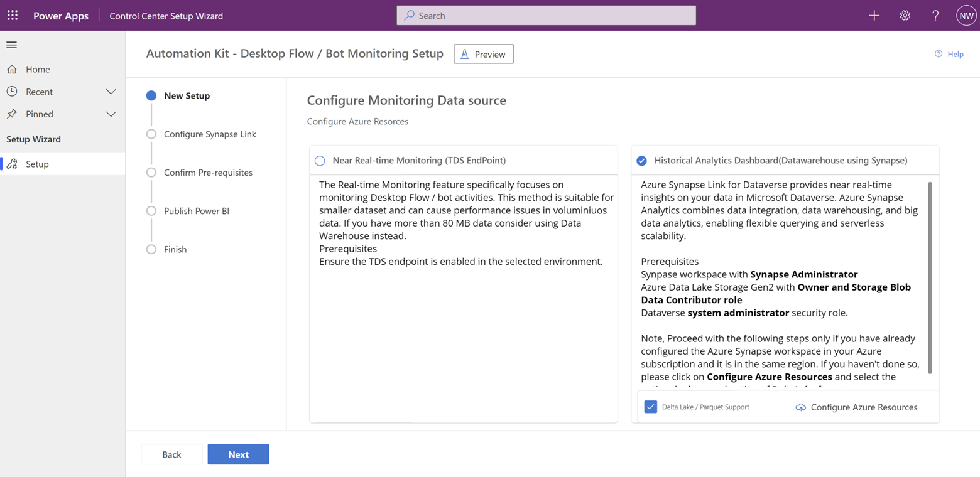Viewport: 980px width, 477px height.
Task: Click the Confirm Pre-requisites step
Action: point(208,172)
